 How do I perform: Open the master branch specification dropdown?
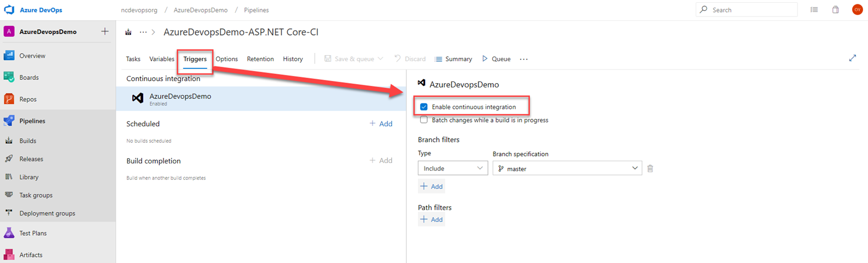[x=567, y=168]
